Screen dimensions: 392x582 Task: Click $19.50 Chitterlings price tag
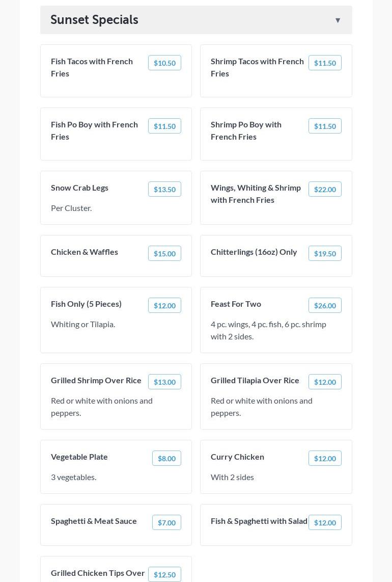pos(325,253)
